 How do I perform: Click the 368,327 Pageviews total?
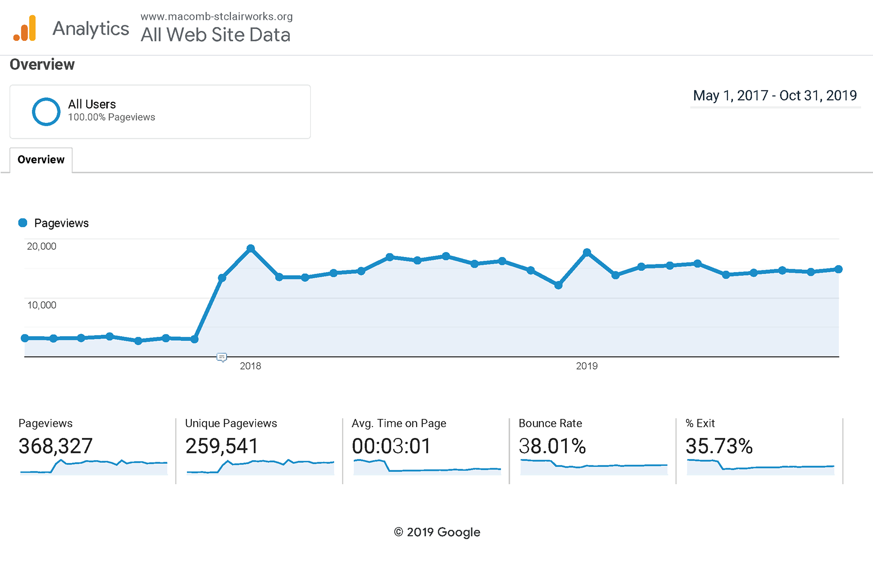point(55,446)
